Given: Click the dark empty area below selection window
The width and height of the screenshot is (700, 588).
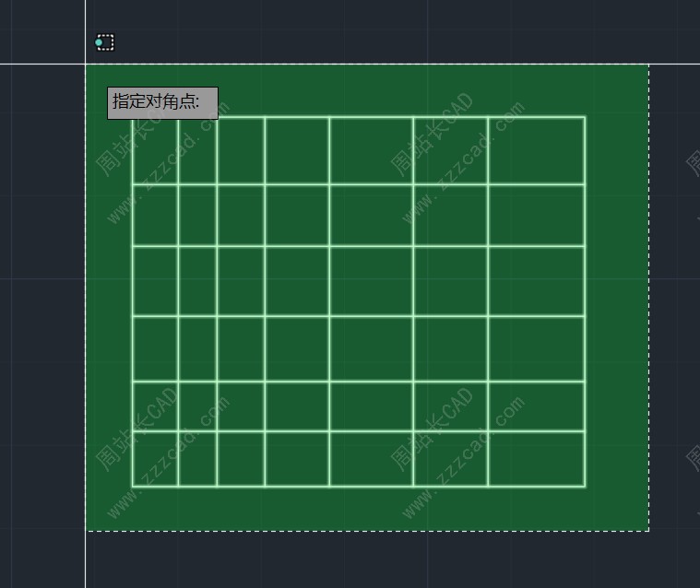Looking at the screenshot, I should coord(369,560).
